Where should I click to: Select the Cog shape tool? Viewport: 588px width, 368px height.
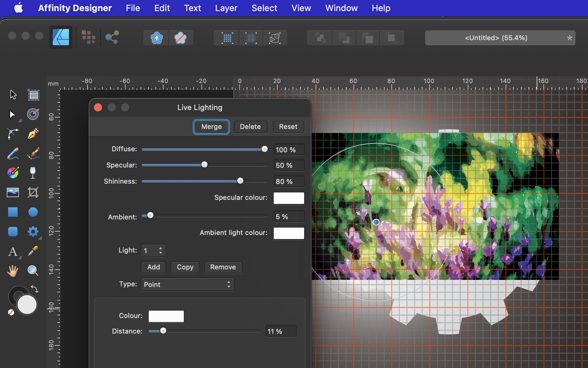click(33, 232)
